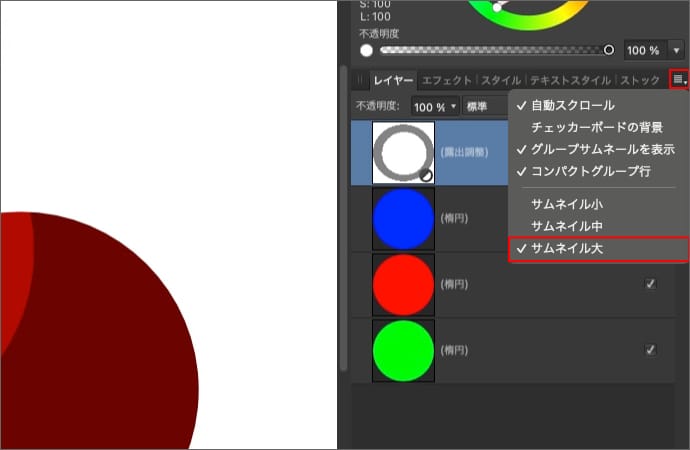The width and height of the screenshot is (690, 450).
Task: Choose サムネイル中 from the menu
Action: pos(566,225)
